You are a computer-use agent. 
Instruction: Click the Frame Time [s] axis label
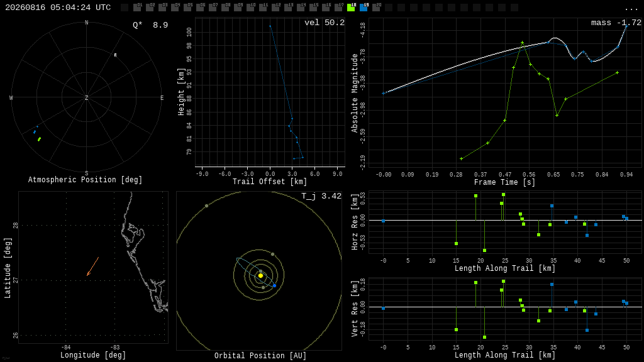(504, 182)
